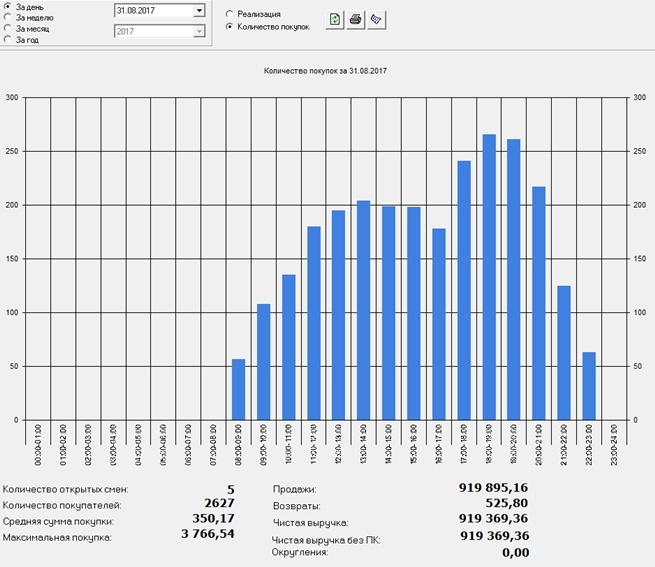Click the green refresh report icon
655x567 pixels.
(335, 20)
